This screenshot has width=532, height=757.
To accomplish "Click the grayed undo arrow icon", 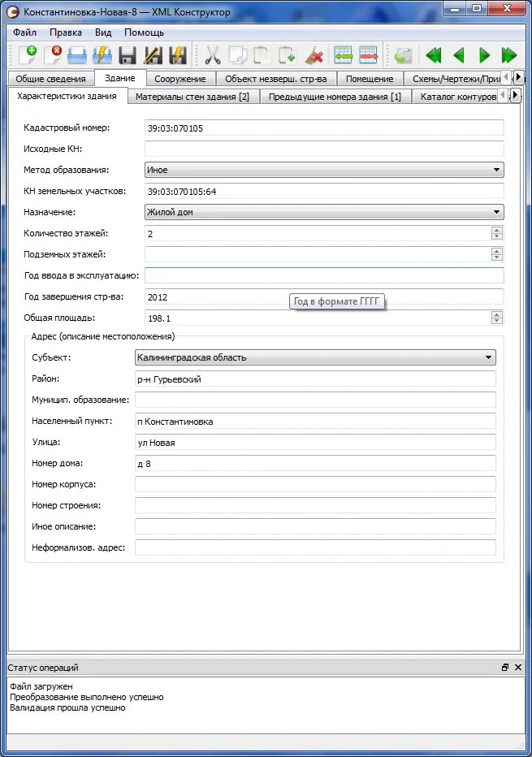I will tap(403, 55).
